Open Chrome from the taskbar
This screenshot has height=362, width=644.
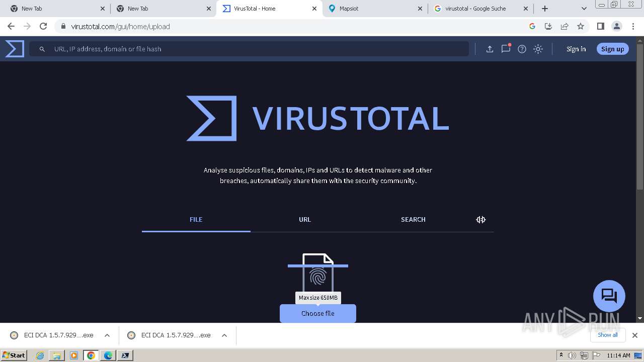91,355
